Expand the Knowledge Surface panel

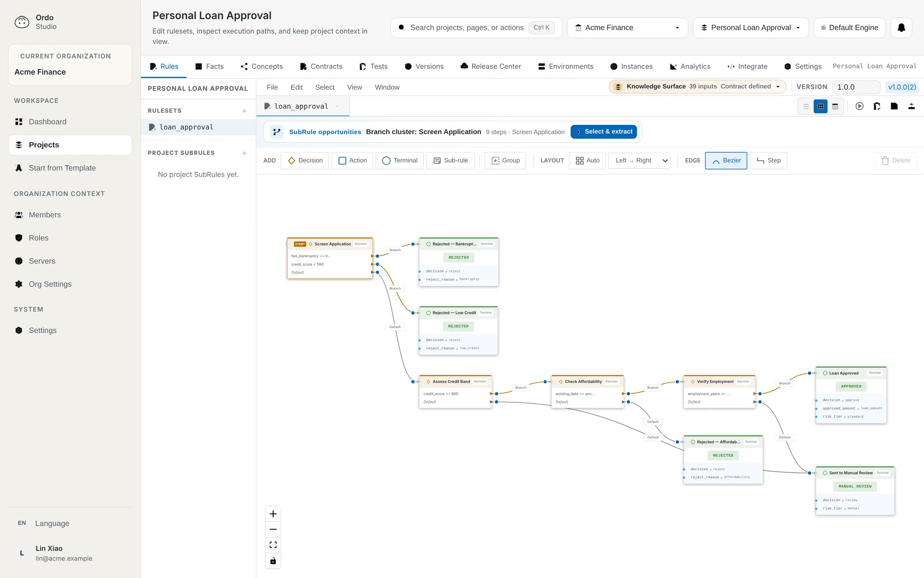click(697, 87)
